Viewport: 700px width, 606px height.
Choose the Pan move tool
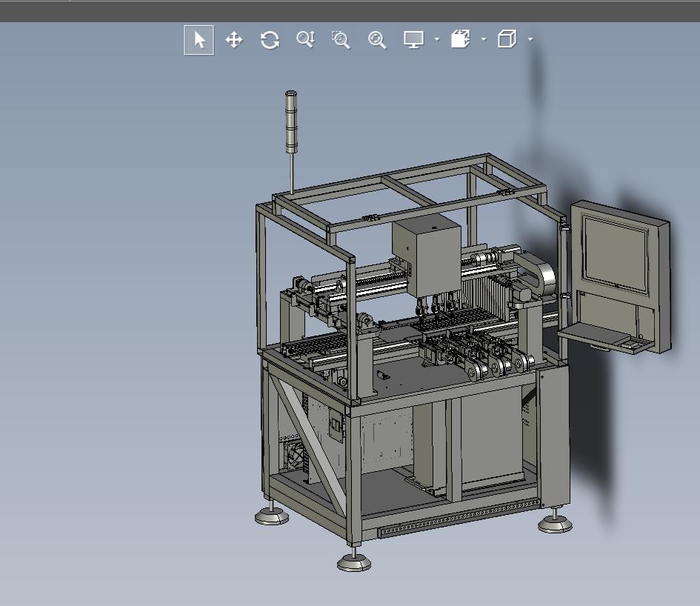point(234,40)
